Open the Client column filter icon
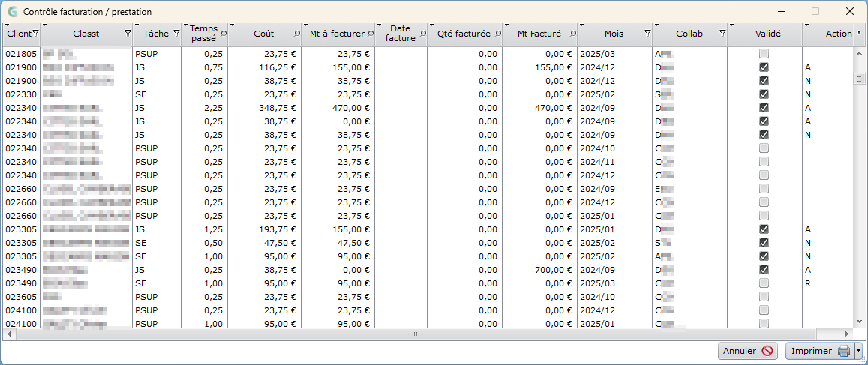The image size is (868, 365). [x=35, y=34]
